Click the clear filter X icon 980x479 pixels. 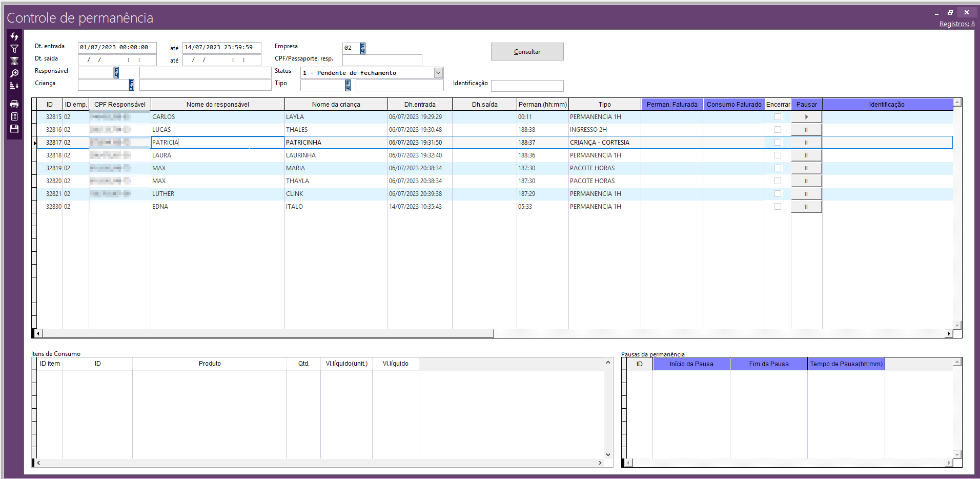[x=14, y=61]
